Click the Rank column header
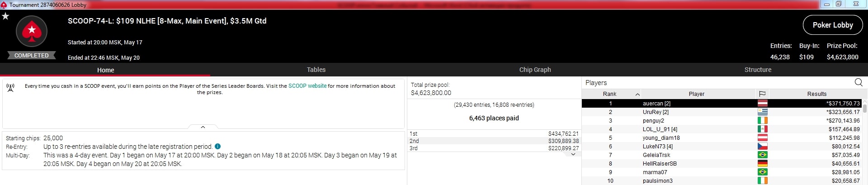Screen dimensions: 868x185 click(x=609, y=94)
